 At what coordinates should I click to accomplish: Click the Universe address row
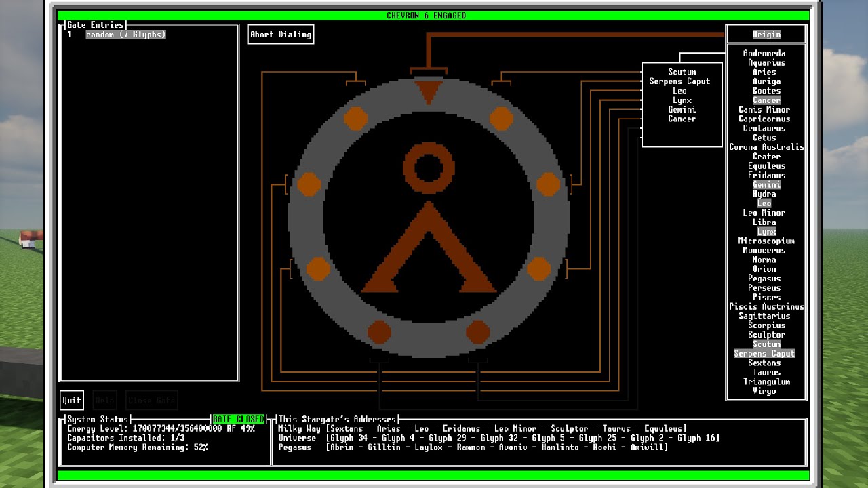[x=498, y=439]
